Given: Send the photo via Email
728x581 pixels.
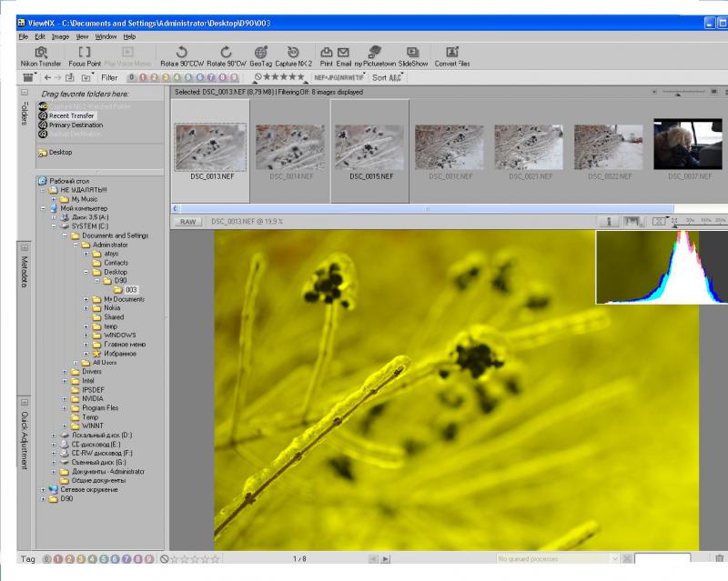Looking at the screenshot, I should [x=344, y=56].
